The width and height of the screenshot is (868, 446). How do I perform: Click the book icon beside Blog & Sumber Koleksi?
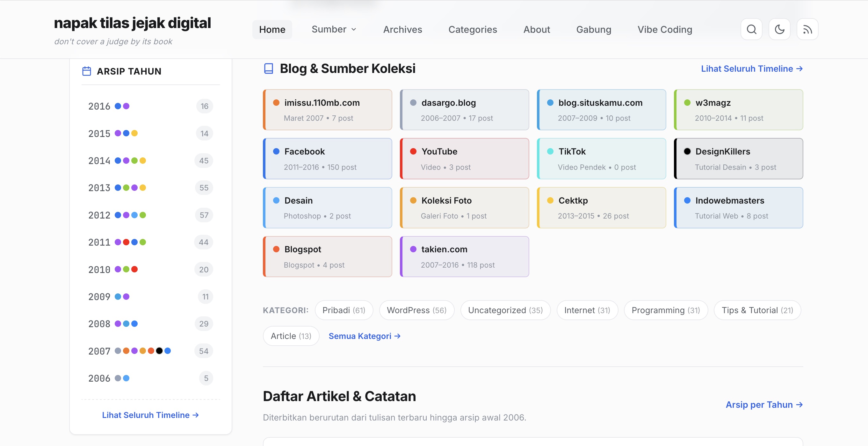(x=269, y=68)
